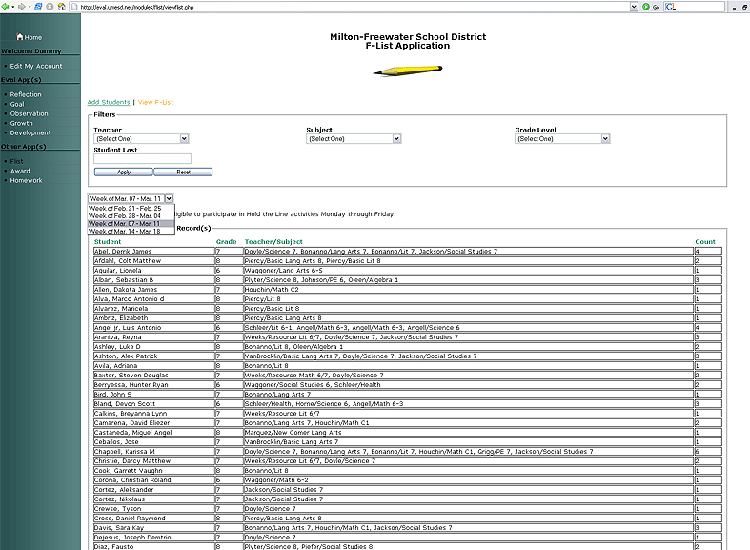Click student name Afdahl, Colt Matthew
This screenshot has width=750, height=550.
click(128, 261)
